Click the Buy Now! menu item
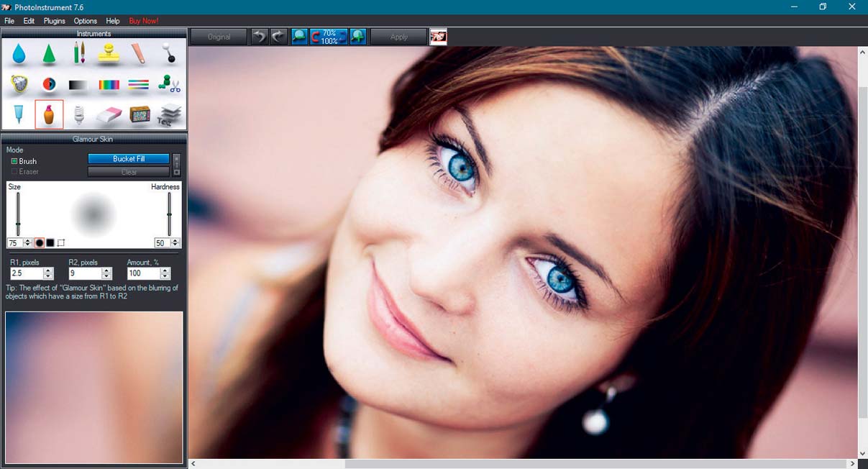This screenshot has width=868, height=469. coord(144,21)
